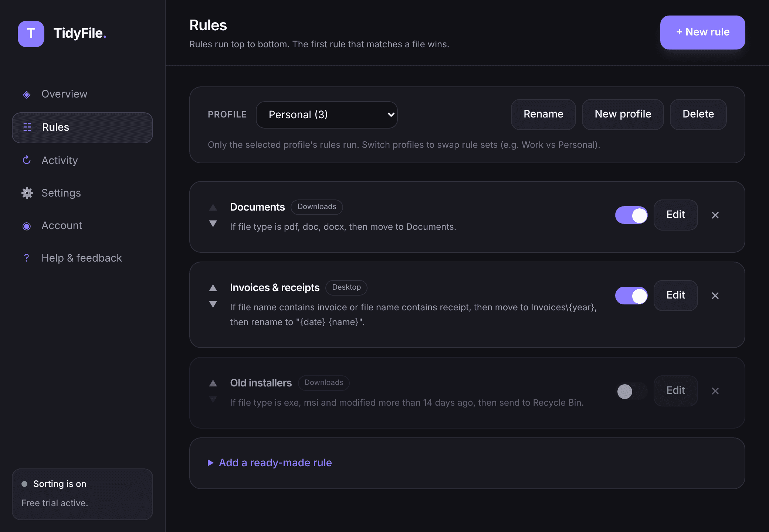Image resolution: width=769 pixels, height=532 pixels.
Task: Click Downloads tag on Old installers
Action: coord(324,383)
